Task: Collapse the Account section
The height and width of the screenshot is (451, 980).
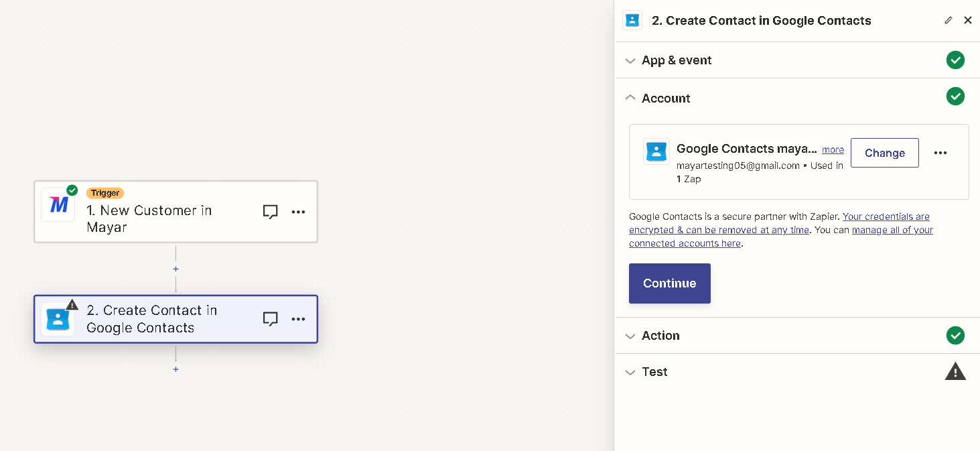Action: pos(797,98)
